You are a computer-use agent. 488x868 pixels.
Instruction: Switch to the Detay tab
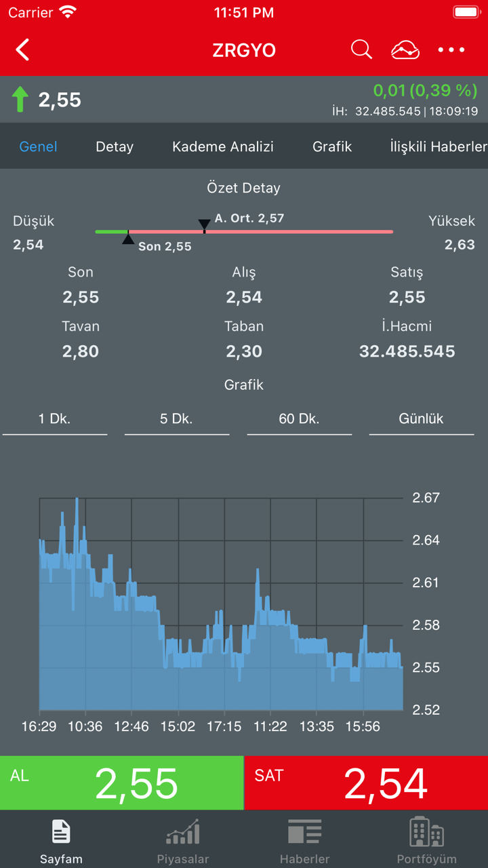pyautogui.click(x=115, y=146)
